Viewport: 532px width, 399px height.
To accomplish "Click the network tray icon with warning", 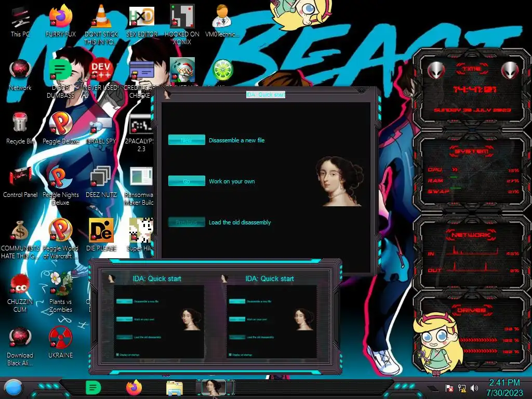I will click(x=462, y=388).
